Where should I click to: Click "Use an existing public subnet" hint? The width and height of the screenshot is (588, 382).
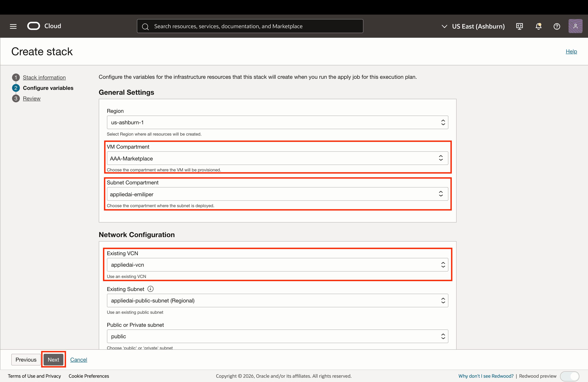pyautogui.click(x=135, y=312)
